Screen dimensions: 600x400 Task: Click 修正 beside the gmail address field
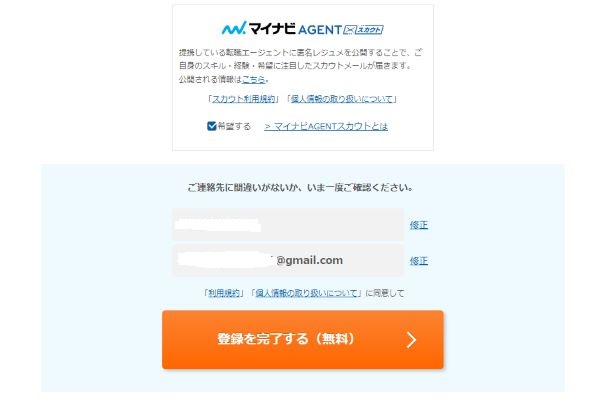coord(419,261)
